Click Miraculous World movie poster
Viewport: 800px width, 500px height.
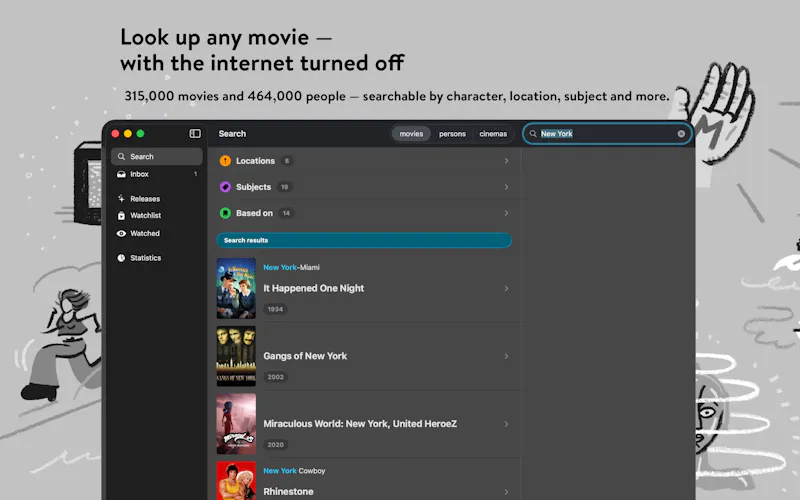point(236,424)
